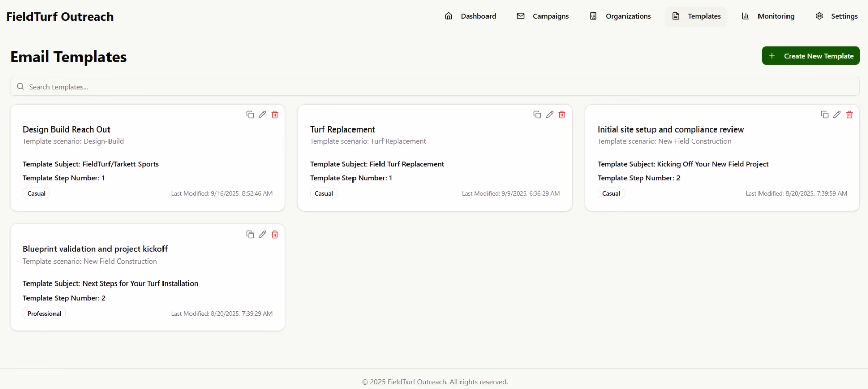The image size is (868, 389).
Task: Delete the Design Build Reach Out template
Action: tap(275, 115)
